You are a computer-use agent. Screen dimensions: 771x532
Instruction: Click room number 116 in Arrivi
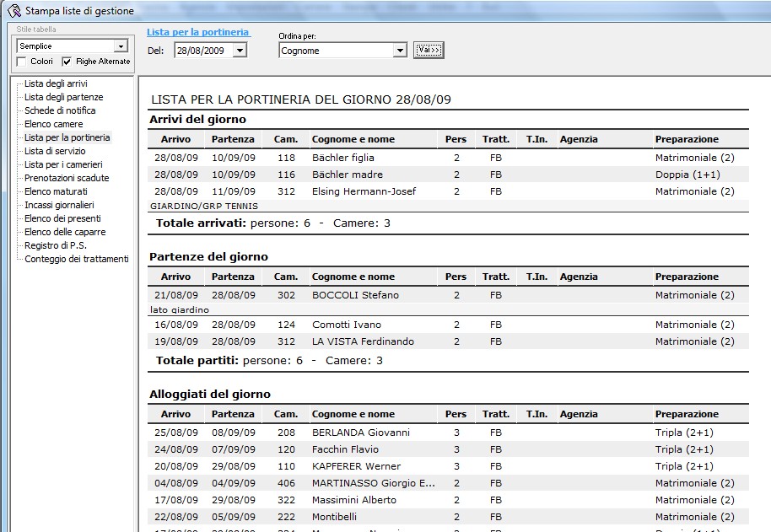coord(286,175)
